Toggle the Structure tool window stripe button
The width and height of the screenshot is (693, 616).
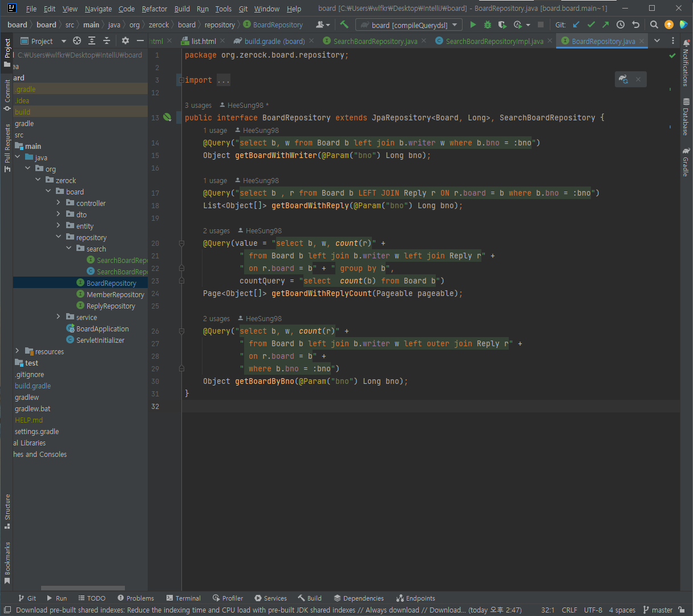pyautogui.click(x=7, y=511)
